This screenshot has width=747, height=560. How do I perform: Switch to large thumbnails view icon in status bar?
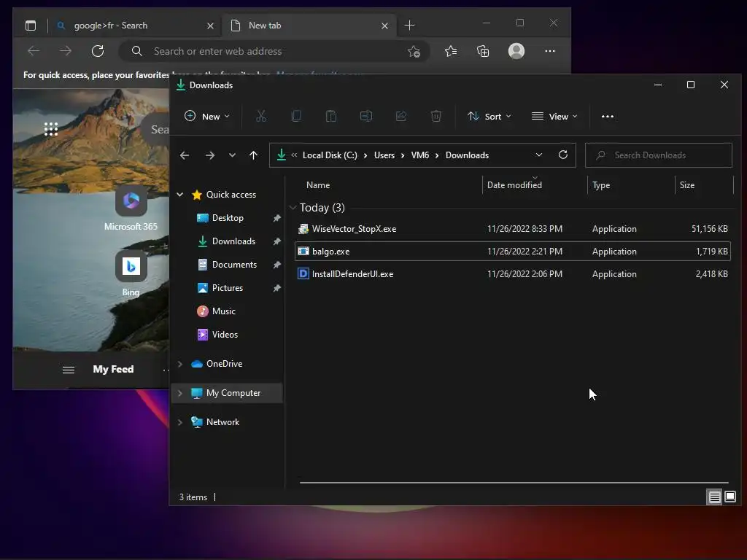point(730,497)
